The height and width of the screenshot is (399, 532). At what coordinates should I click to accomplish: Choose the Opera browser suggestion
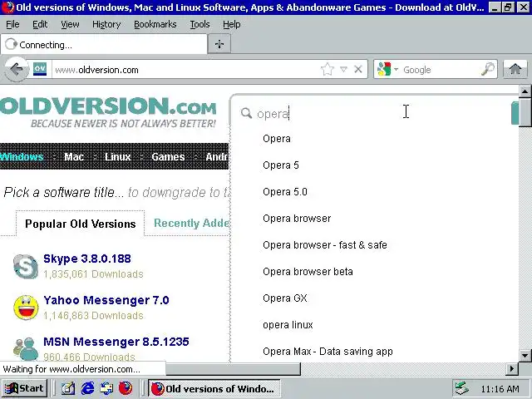(x=297, y=218)
